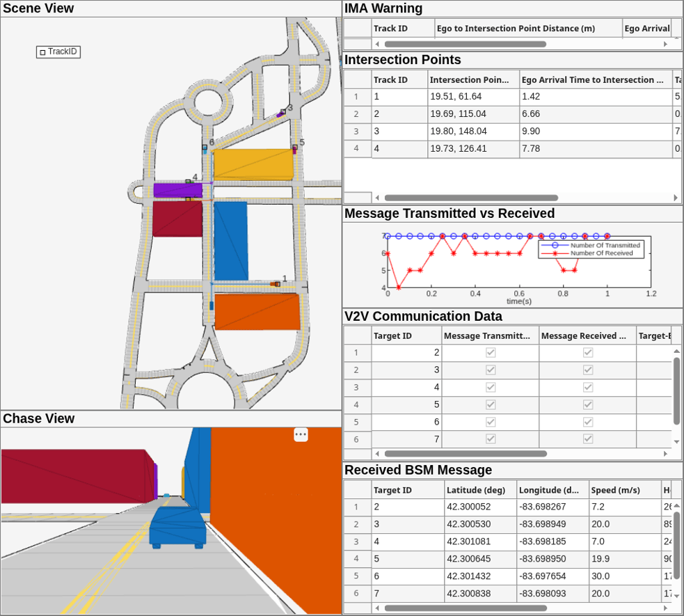
Task: Select latitude cell 42.300838 for Target 7
Action: click(x=480, y=594)
